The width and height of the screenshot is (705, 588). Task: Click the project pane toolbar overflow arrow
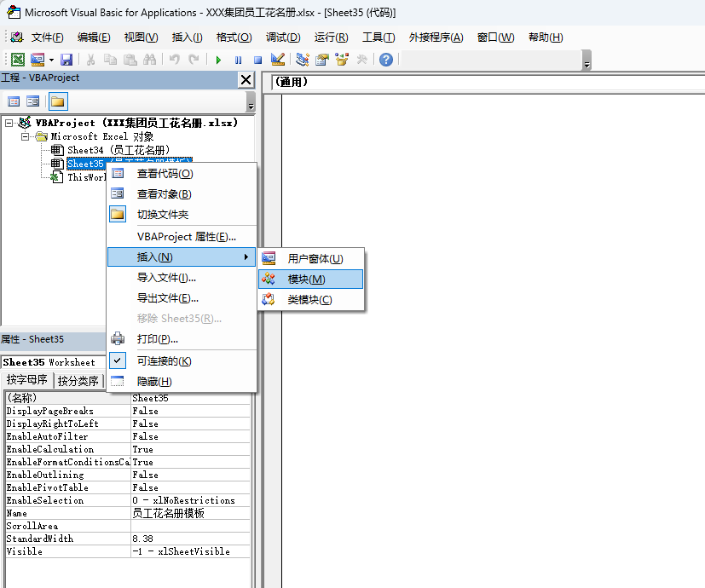251,102
